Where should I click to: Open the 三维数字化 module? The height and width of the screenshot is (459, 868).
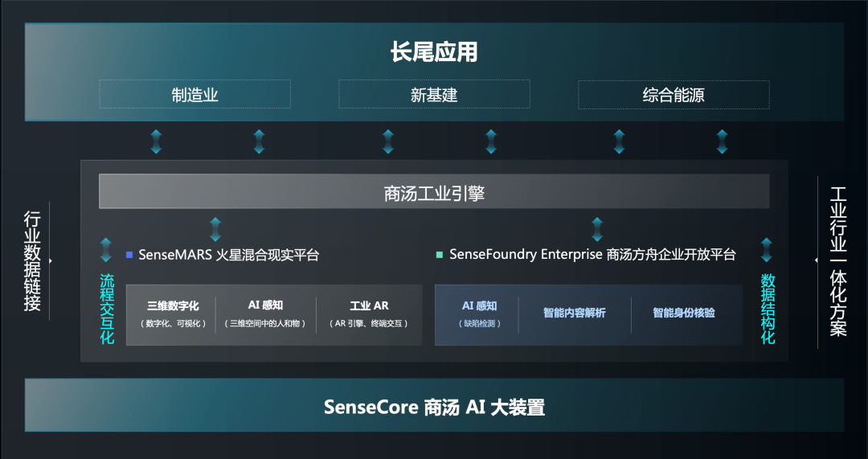171,314
